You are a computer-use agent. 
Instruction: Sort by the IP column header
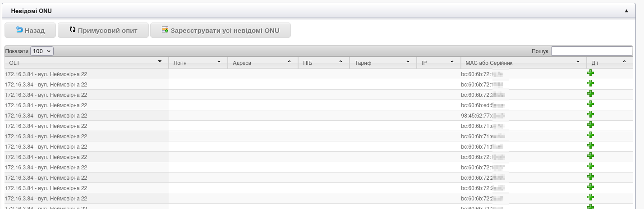(437, 63)
